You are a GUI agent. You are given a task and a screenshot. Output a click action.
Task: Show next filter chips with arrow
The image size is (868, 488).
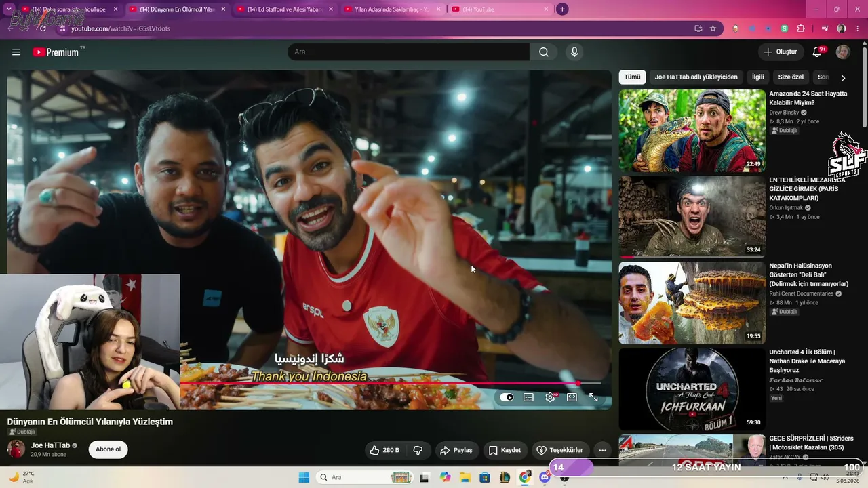tap(843, 77)
